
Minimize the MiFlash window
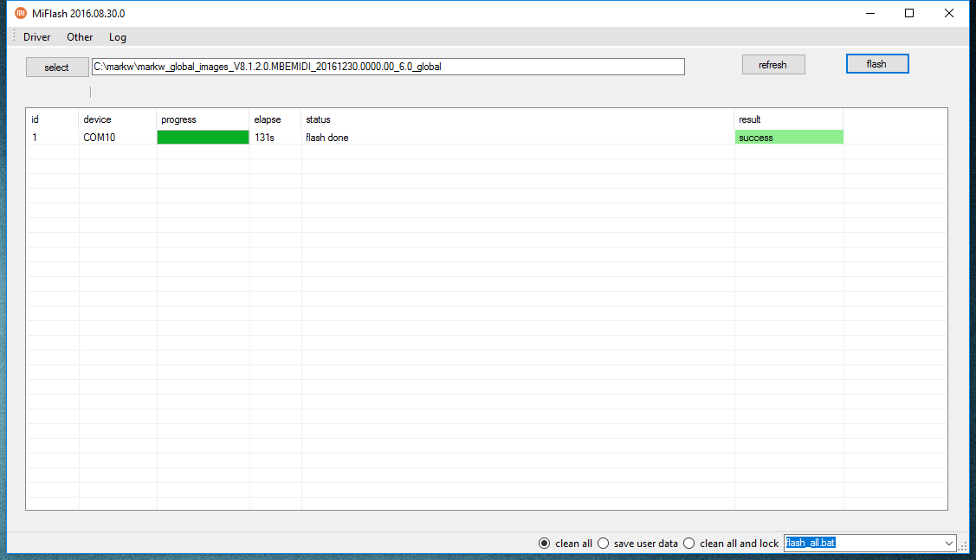(x=870, y=13)
